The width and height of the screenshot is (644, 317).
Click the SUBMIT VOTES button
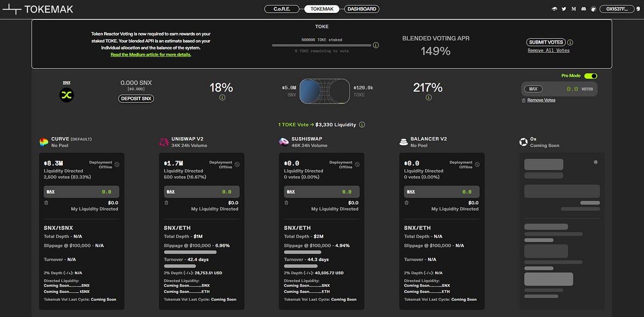[x=546, y=42]
